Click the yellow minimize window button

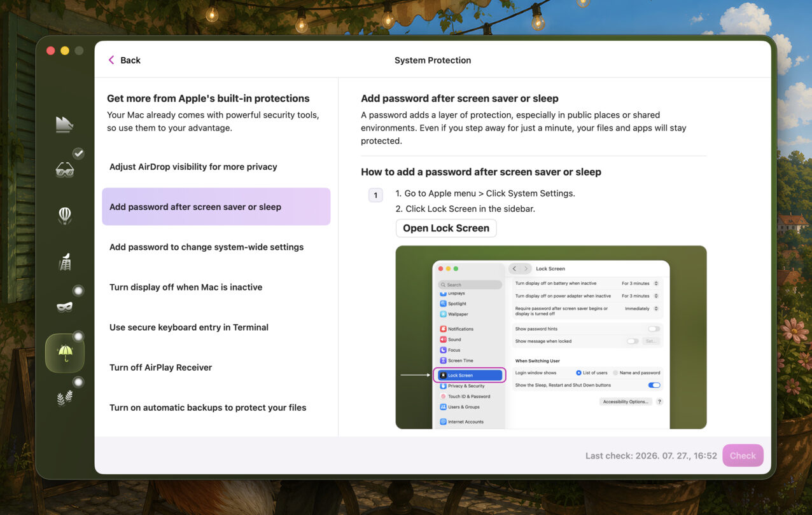click(x=65, y=50)
